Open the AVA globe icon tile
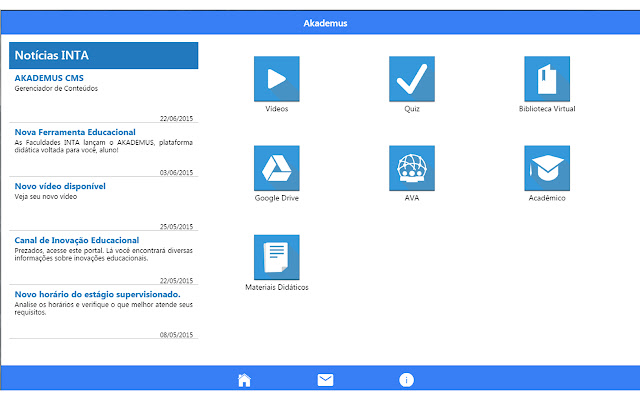Screen dimensions: 640x400 pos(412,168)
